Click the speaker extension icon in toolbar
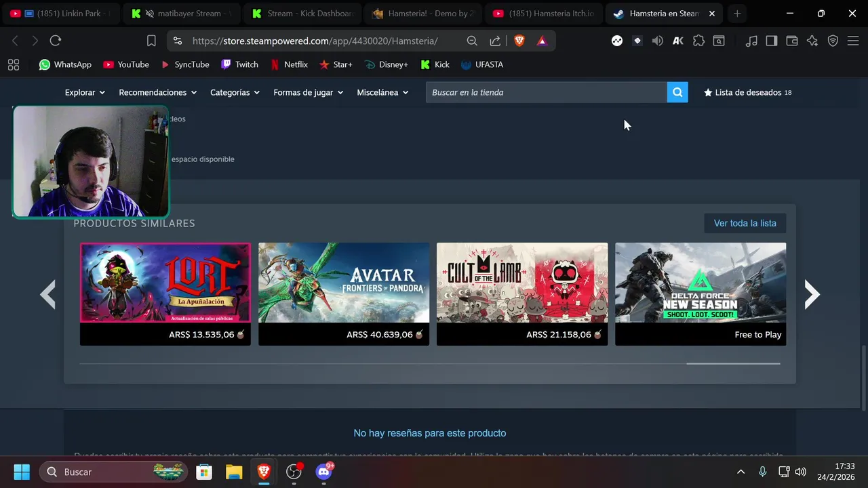Viewport: 868px width, 488px height. pyautogui.click(x=657, y=41)
